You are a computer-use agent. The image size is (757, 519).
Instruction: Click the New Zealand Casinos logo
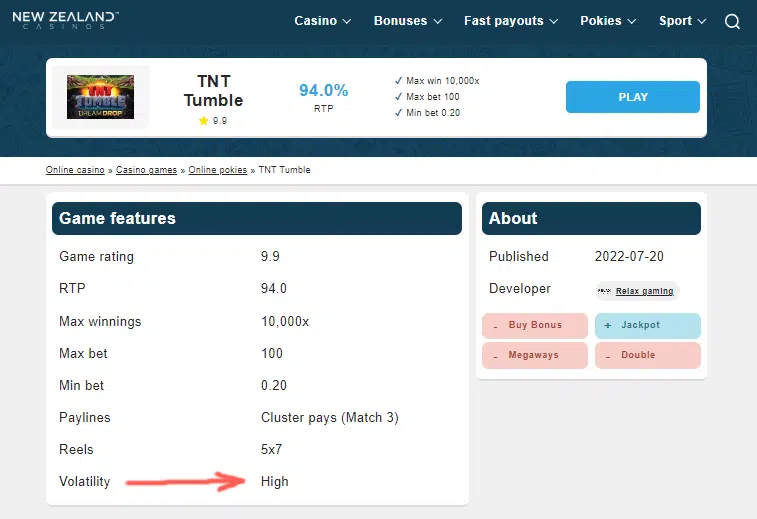click(x=65, y=20)
